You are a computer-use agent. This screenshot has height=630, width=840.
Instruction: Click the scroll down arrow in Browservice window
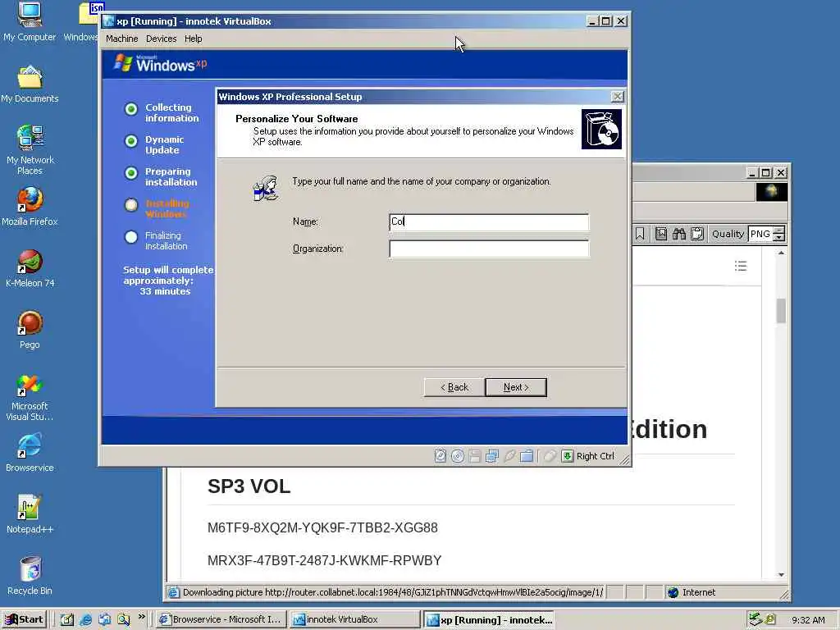pyautogui.click(x=781, y=575)
